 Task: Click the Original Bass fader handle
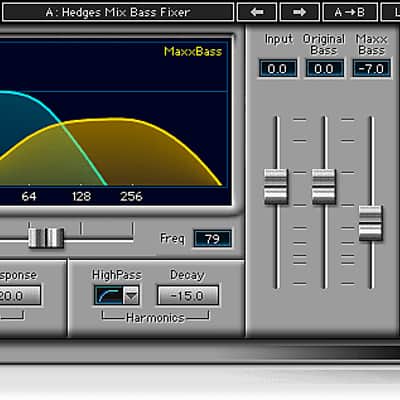coord(323,187)
